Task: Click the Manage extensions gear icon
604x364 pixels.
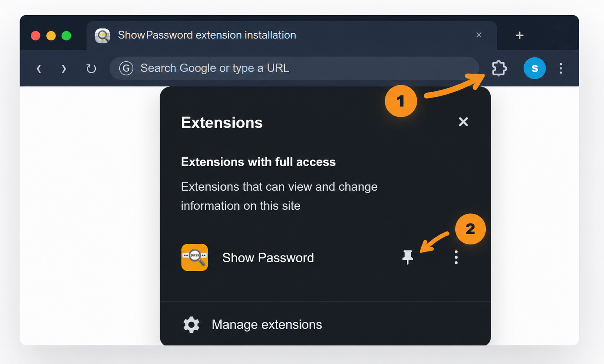Action: [x=191, y=324]
